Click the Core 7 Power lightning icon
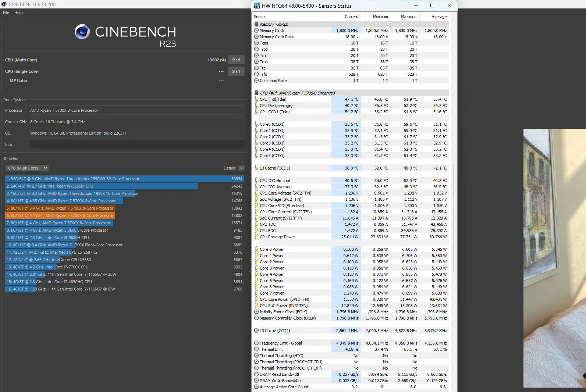Screen dimensions: 586x392 click(256, 293)
